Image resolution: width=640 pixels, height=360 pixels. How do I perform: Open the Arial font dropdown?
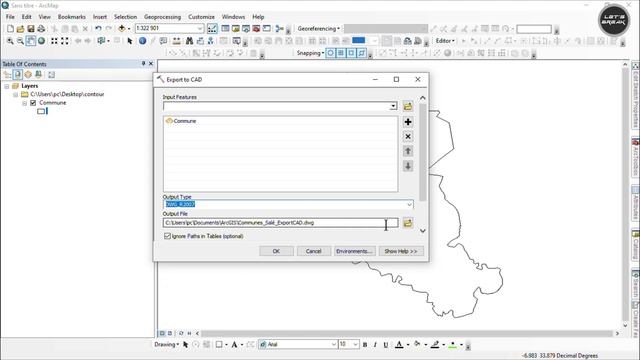[333, 344]
